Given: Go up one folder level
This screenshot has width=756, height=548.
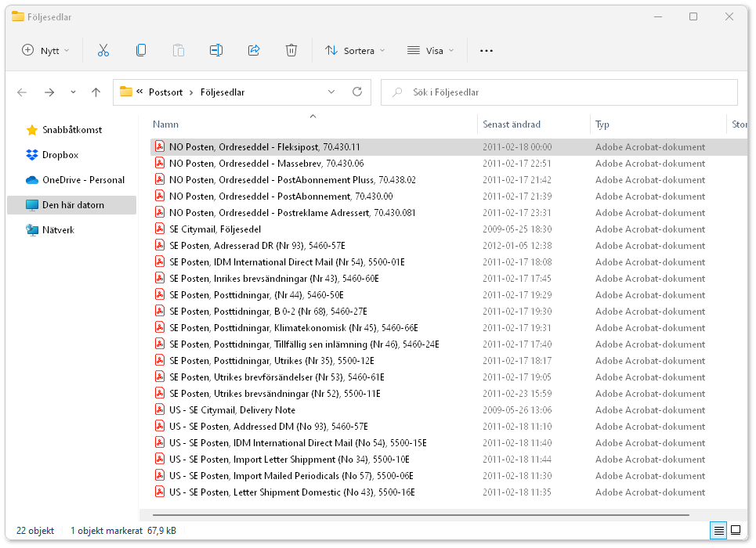Looking at the screenshot, I should [x=96, y=92].
